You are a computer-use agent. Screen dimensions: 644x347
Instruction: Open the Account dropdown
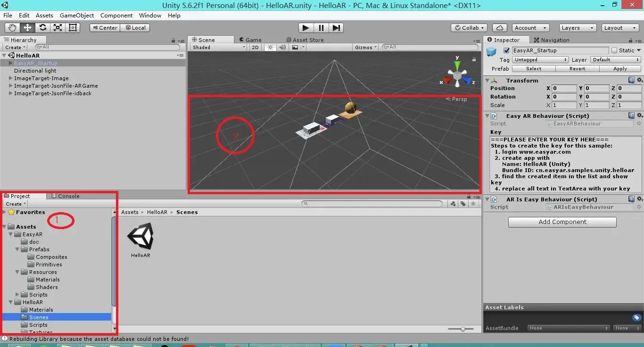point(530,28)
